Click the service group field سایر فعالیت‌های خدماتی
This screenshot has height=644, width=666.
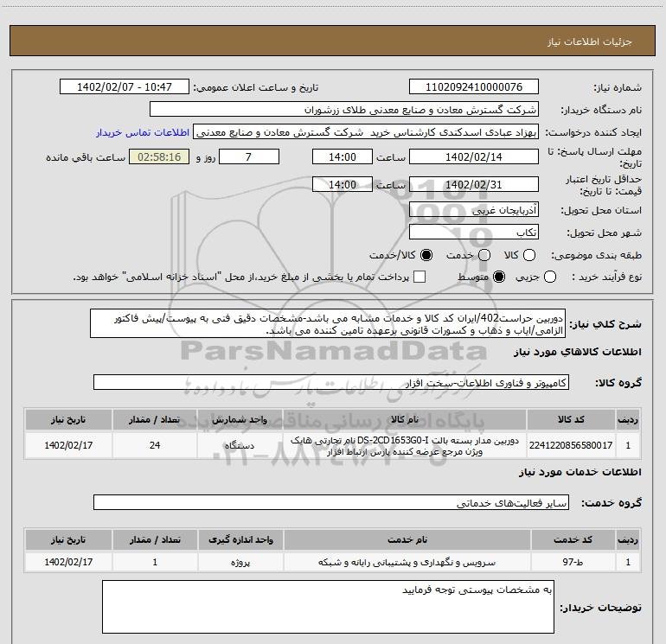pyautogui.click(x=331, y=503)
